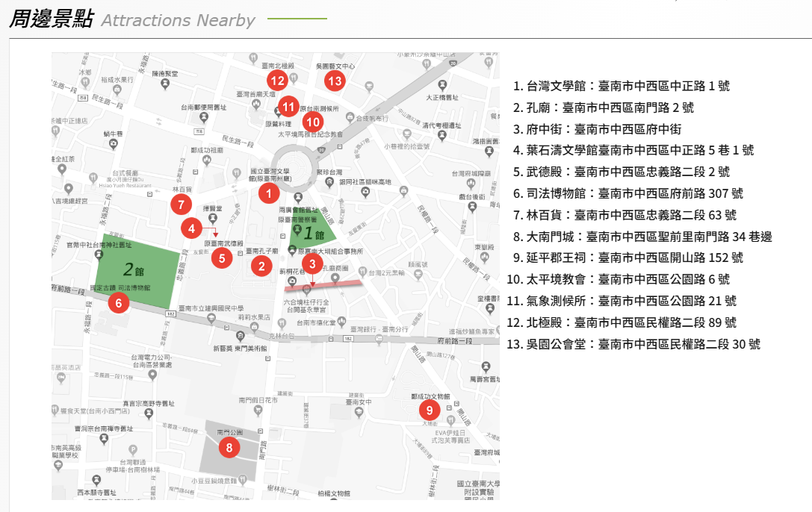
Task: Click red marker 6 for 司法博物館
Action: click(x=118, y=302)
